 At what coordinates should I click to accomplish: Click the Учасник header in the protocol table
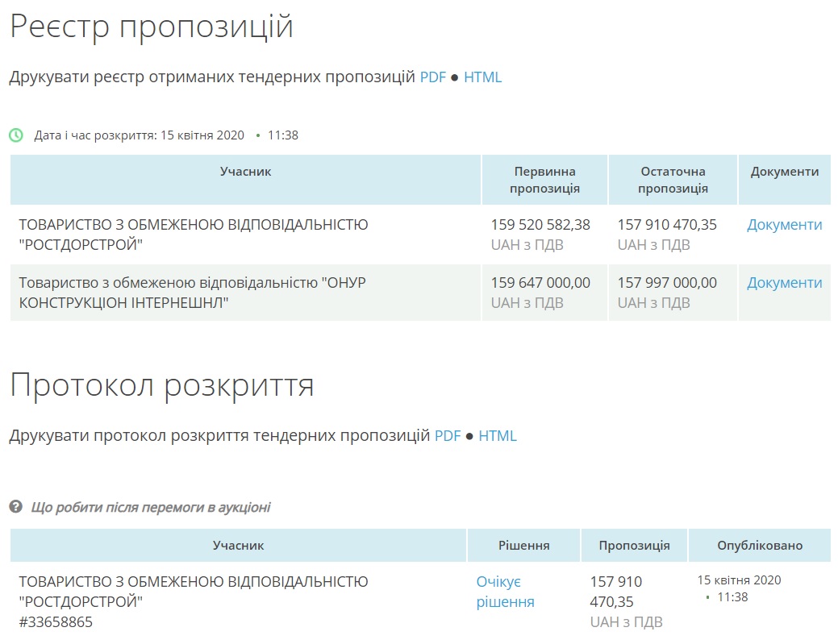click(239, 545)
